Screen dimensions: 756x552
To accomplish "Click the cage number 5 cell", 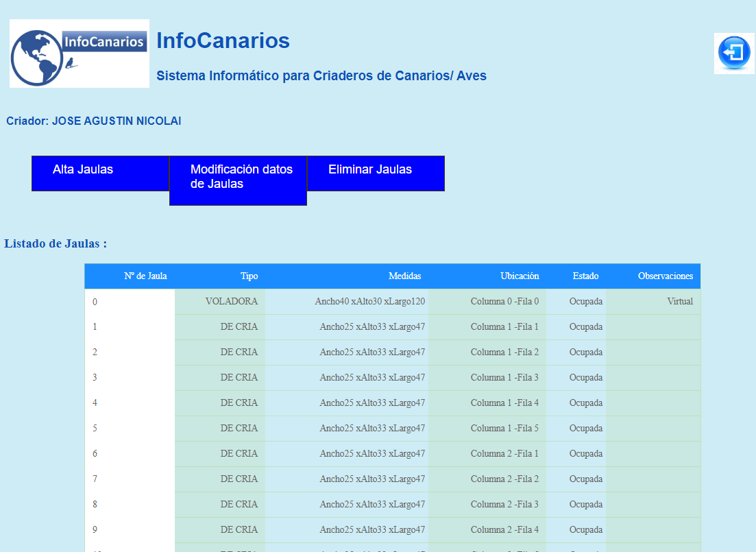I will click(95, 429).
